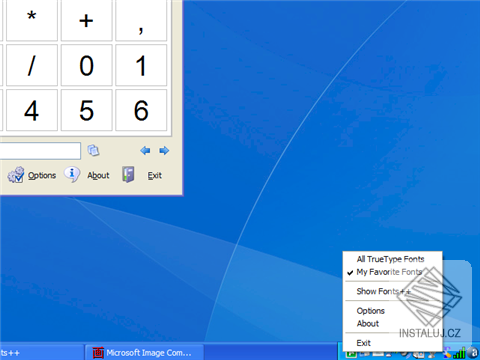The height and width of the screenshot is (360, 480).
Task: Choose the 1 character cell
Action: (x=141, y=65)
